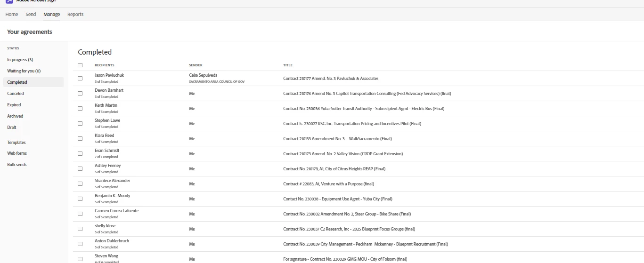Click recipient name Anton Dahlerbruch
The width and height of the screenshot is (644, 263).
click(x=112, y=241)
